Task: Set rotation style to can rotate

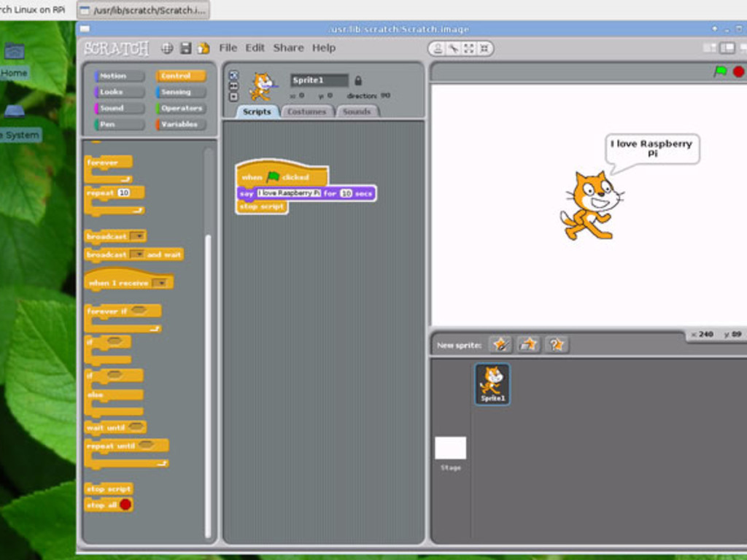Action: pos(233,75)
